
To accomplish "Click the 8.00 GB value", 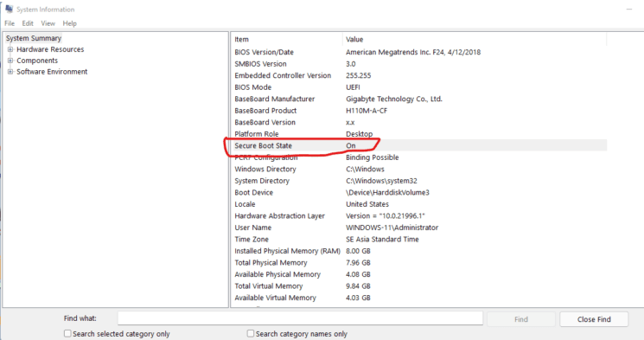I will [x=358, y=251].
